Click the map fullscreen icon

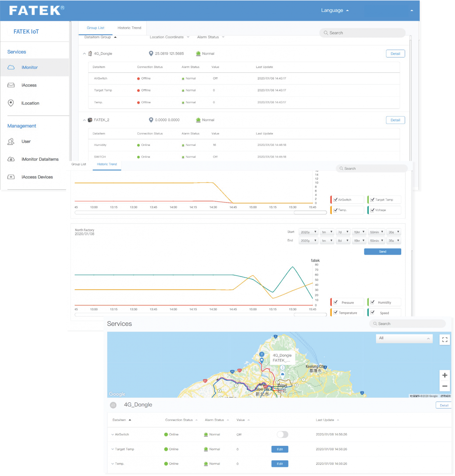click(x=445, y=340)
